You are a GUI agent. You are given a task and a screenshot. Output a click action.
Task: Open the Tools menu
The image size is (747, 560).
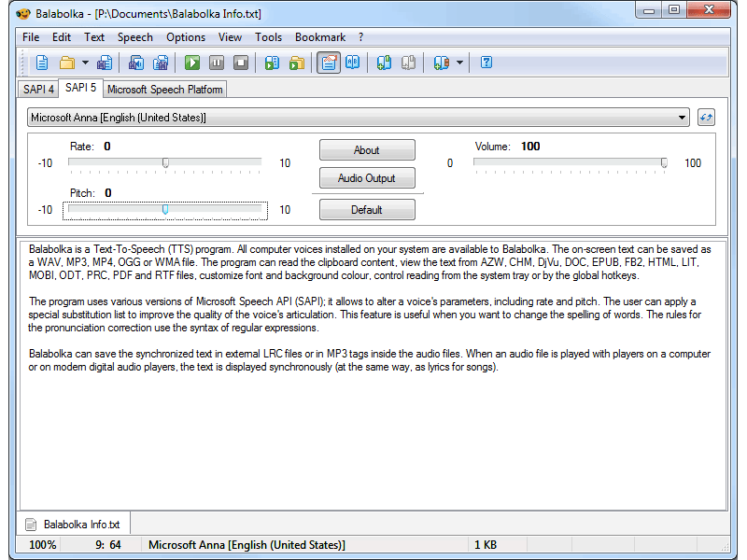(268, 37)
